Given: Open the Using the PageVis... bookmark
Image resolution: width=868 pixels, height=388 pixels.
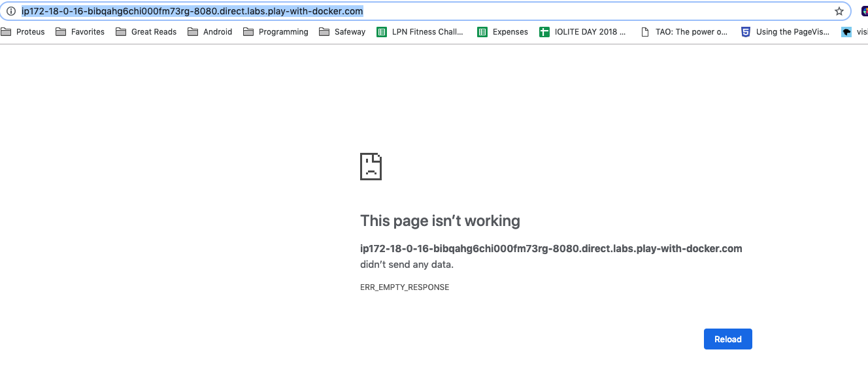Looking at the screenshot, I should [785, 31].
